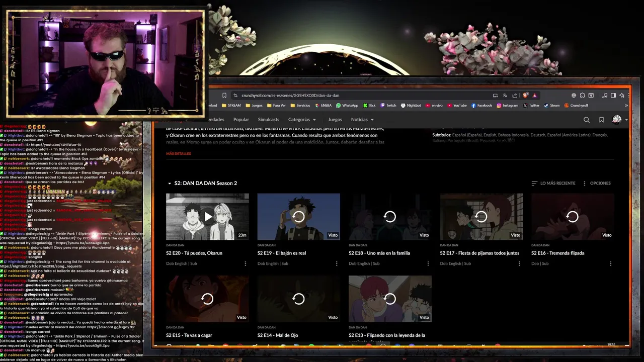Open the S2 E15 - Te vas a cagar title
This screenshot has height=362, width=644.
tap(189, 335)
